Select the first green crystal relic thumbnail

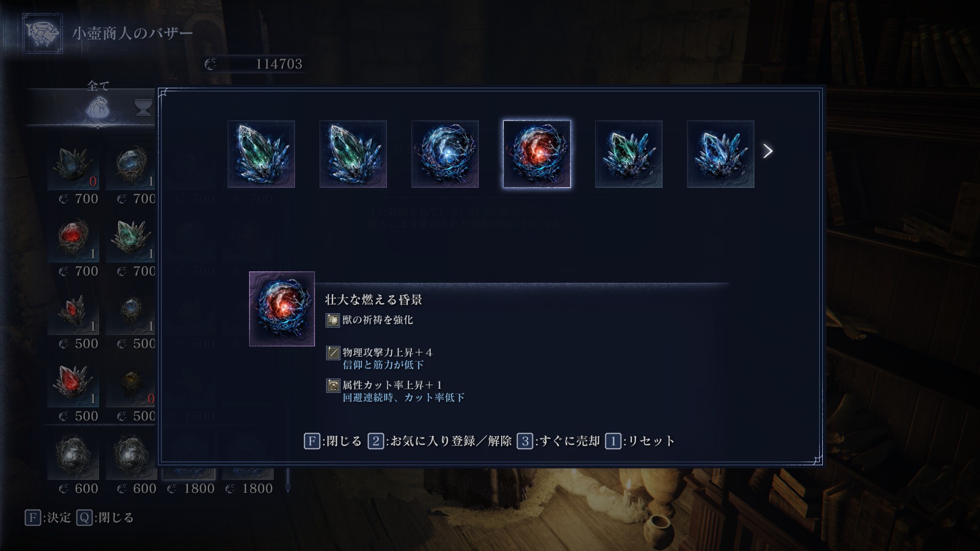261,154
